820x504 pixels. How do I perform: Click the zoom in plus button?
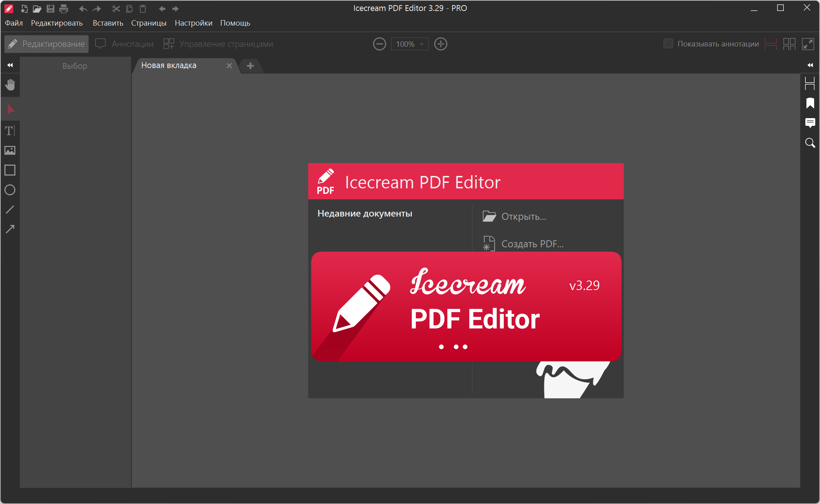click(440, 44)
